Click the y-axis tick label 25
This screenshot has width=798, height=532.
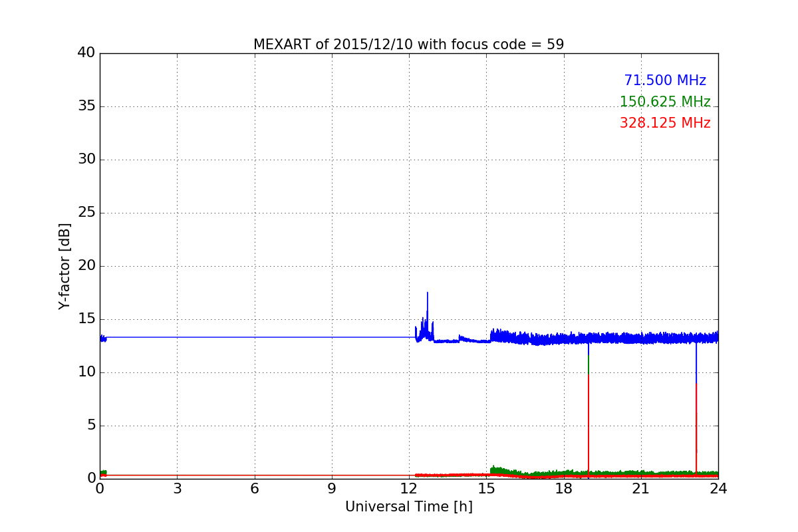86,213
